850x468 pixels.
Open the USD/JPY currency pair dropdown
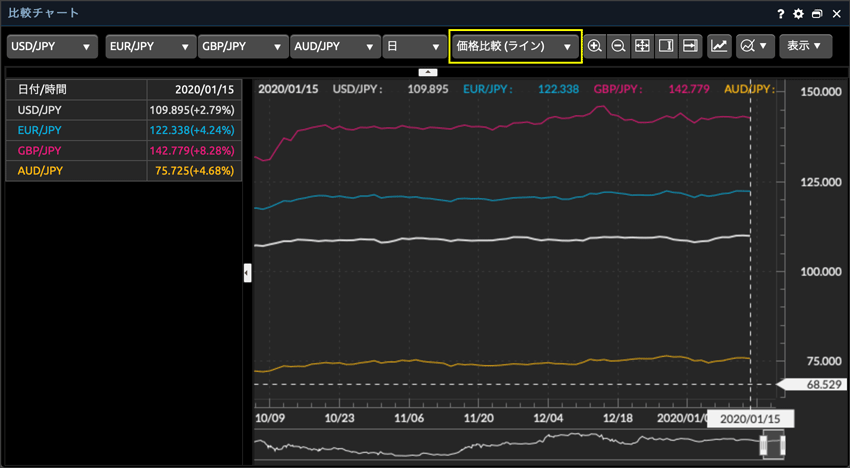click(52, 47)
